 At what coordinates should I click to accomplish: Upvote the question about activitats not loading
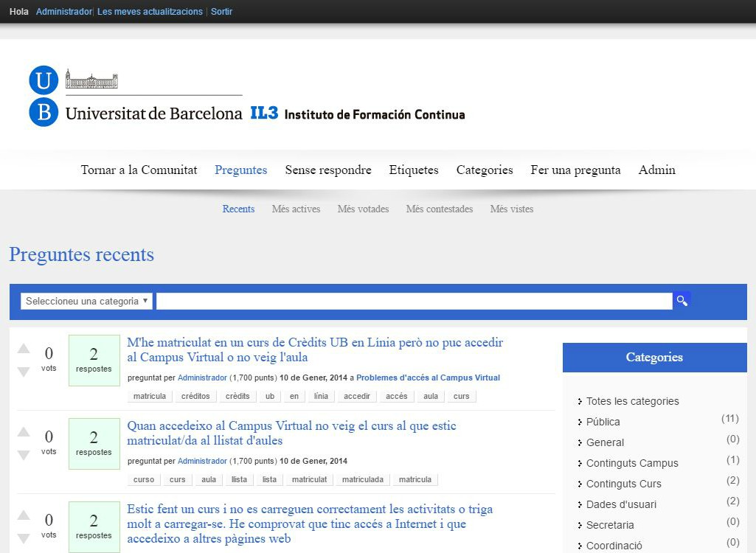point(24,515)
